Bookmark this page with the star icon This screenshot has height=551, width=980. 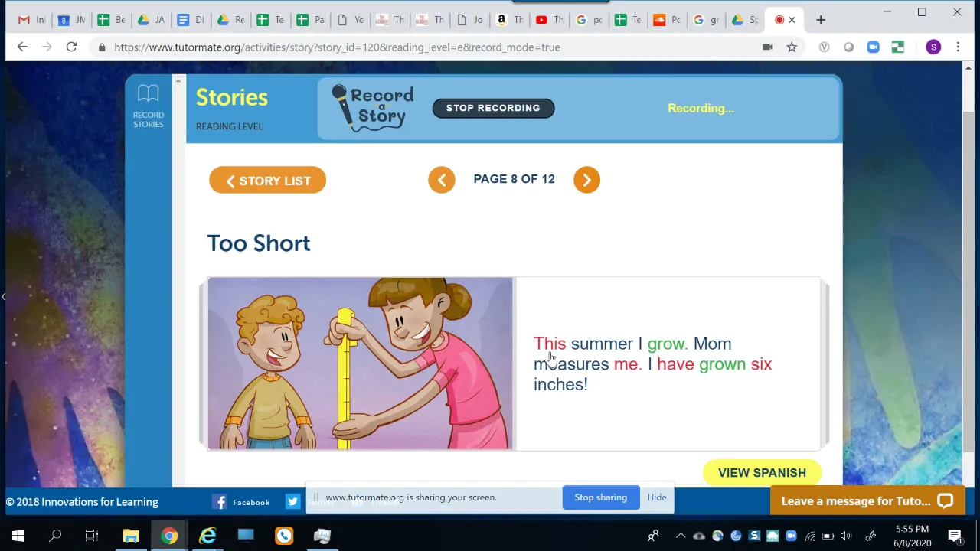coord(792,47)
